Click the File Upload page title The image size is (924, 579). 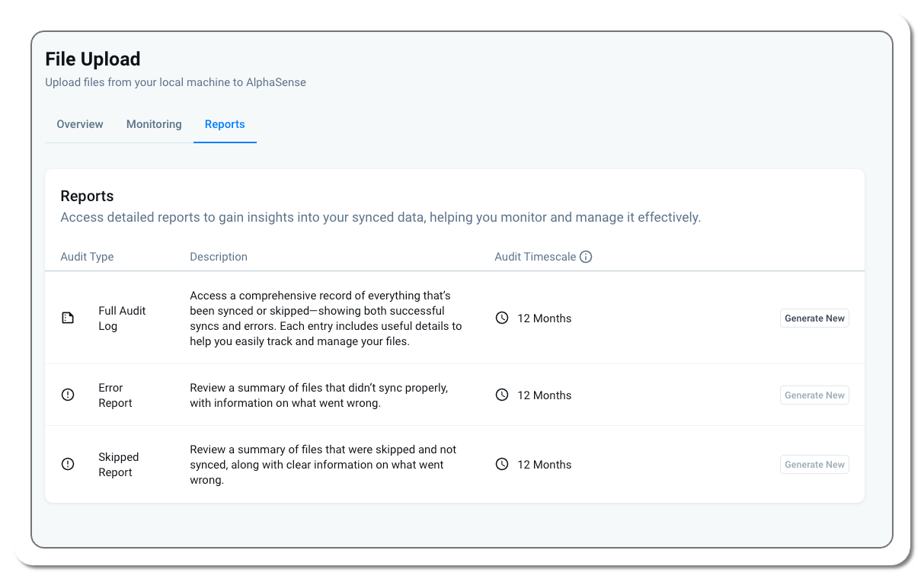[x=93, y=59]
